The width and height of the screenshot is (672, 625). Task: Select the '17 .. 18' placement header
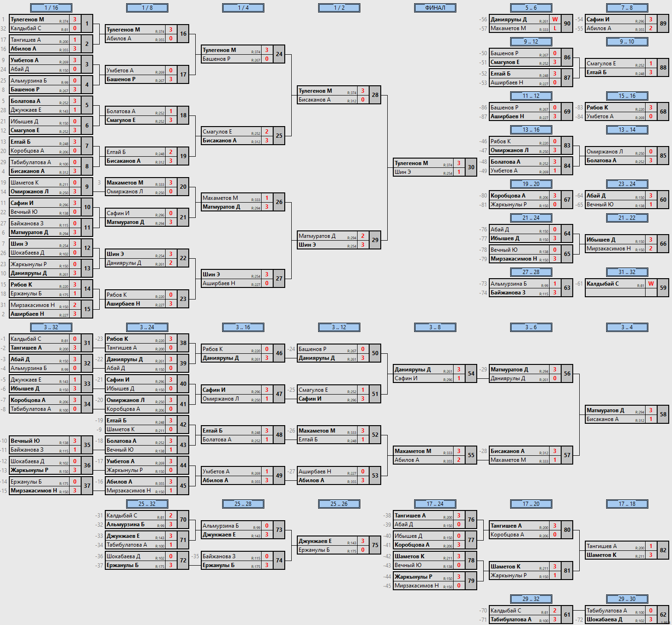tap(627, 504)
